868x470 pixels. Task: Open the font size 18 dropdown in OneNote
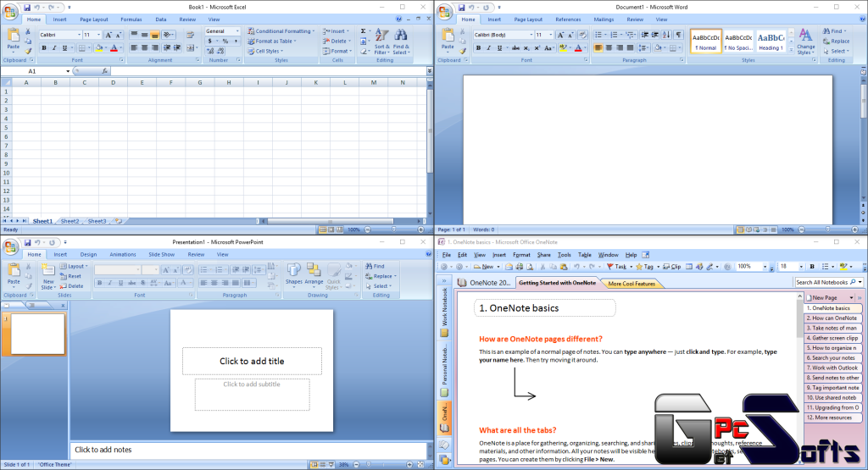(x=801, y=267)
